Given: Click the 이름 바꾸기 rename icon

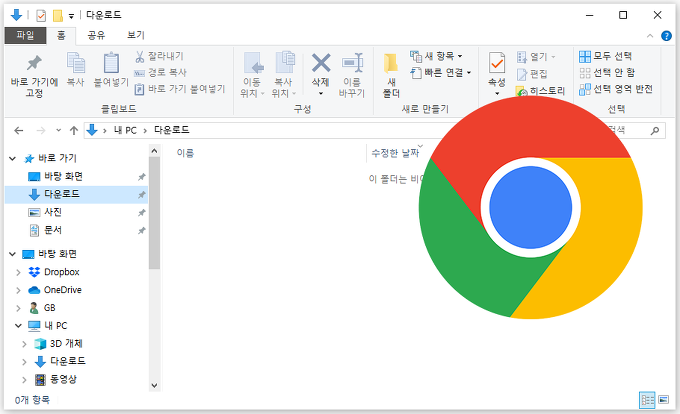Looking at the screenshot, I should 352,63.
